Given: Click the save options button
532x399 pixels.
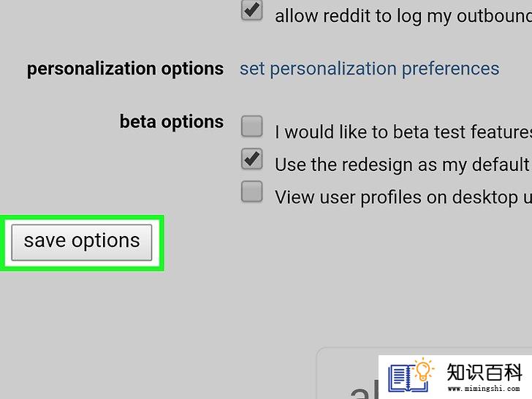Looking at the screenshot, I should coord(81,243).
